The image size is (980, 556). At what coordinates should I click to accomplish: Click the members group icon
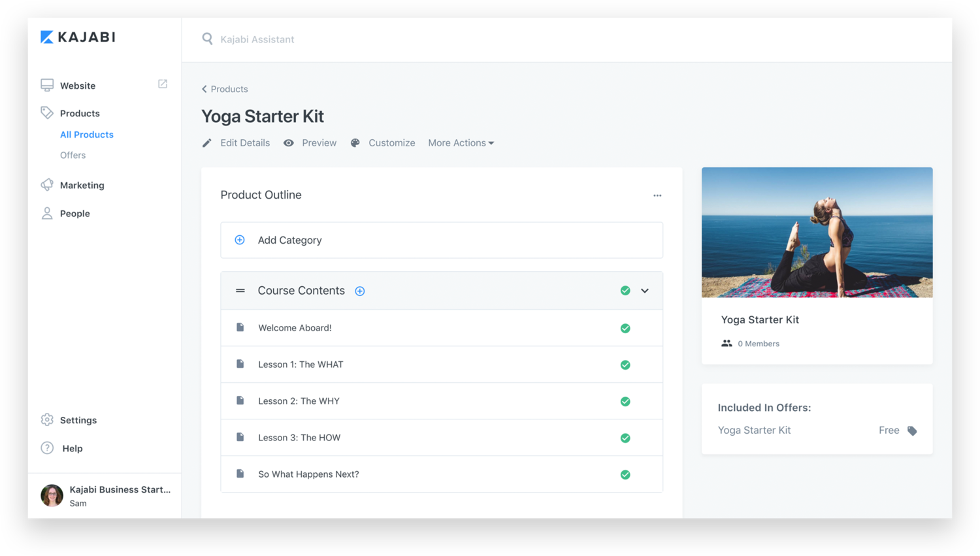727,344
